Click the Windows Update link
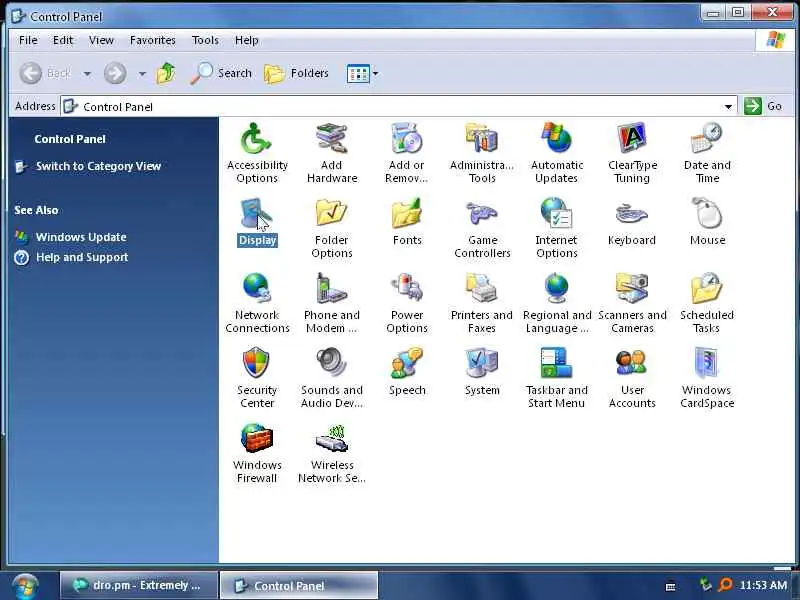Viewport: 800px width, 600px height. 81,237
